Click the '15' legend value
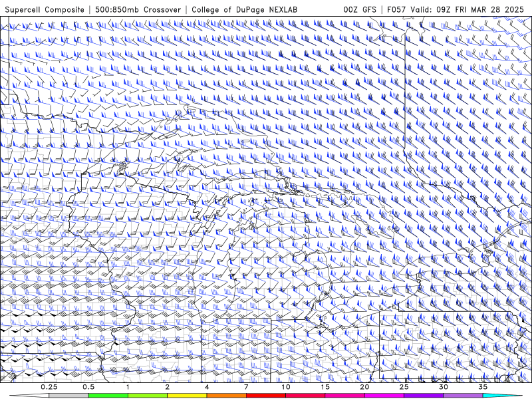Image resolution: width=532 pixels, height=399 pixels. tap(325, 387)
